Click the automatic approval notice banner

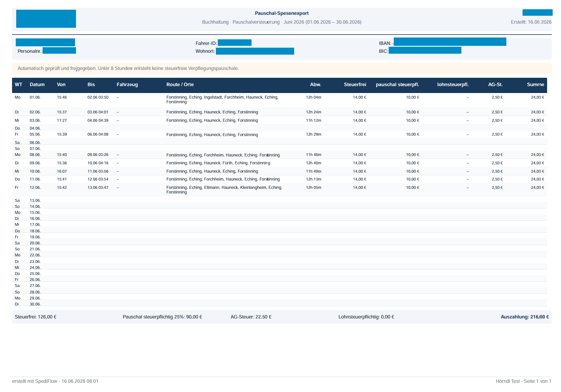pyautogui.click(x=282, y=68)
